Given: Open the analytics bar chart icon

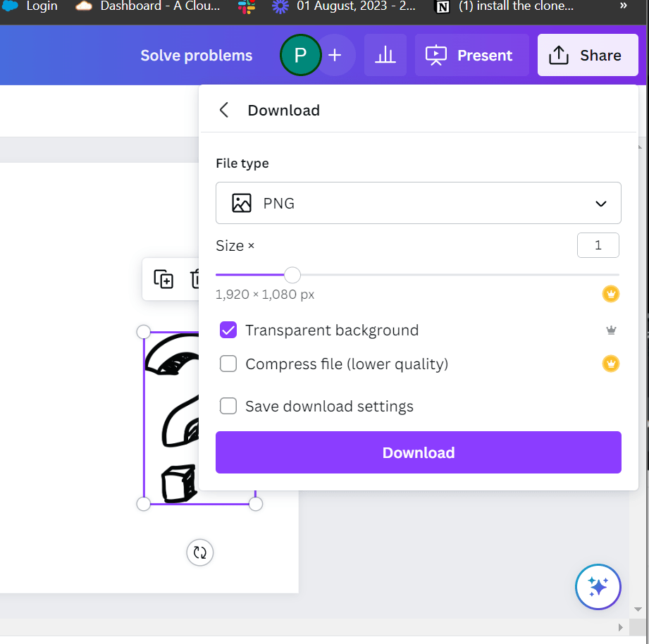Looking at the screenshot, I should 385,55.
